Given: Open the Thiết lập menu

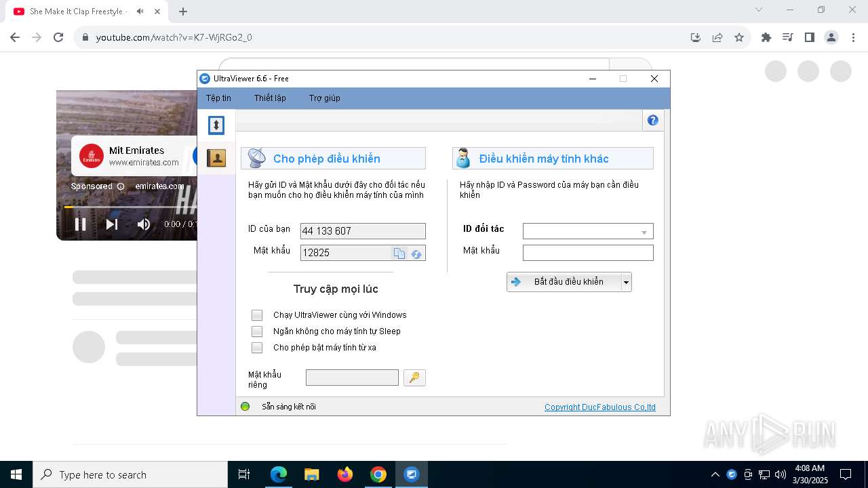Looking at the screenshot, I should [x=270, y=98].
